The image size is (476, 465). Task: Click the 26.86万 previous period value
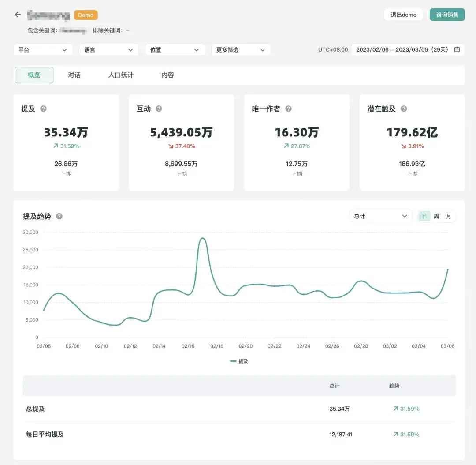coord(66,164)
